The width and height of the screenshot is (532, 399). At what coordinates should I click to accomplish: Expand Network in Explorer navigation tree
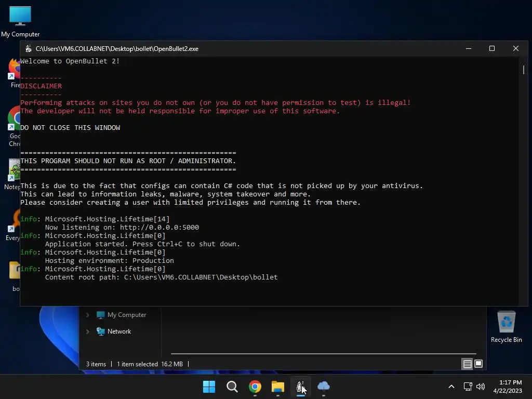pos(87,331)
